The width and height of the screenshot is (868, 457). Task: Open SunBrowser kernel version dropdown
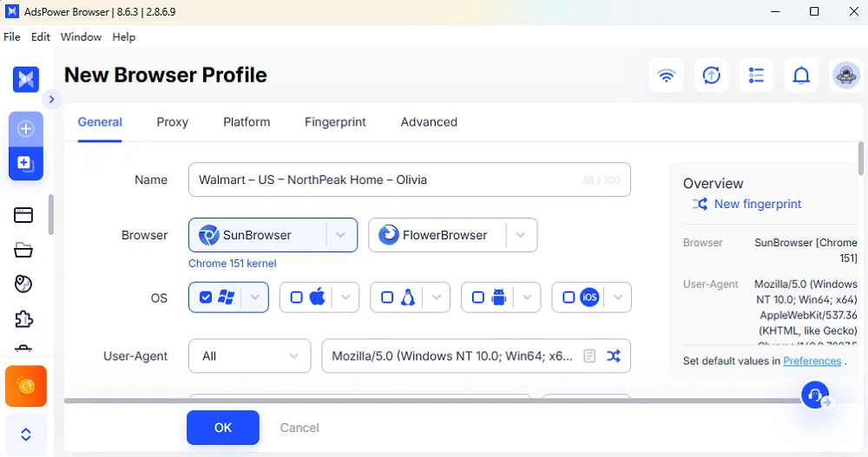click(x=340, y=235)
